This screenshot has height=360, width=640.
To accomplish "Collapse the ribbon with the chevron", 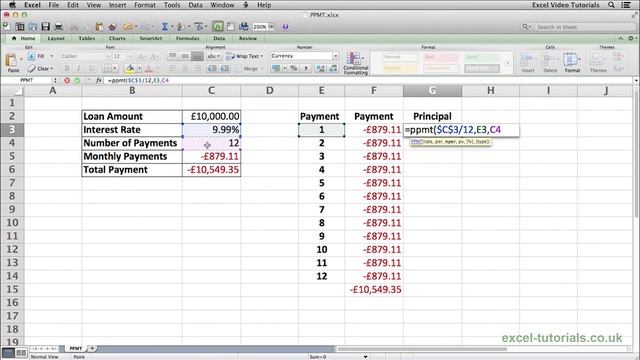I will [620, 38].
